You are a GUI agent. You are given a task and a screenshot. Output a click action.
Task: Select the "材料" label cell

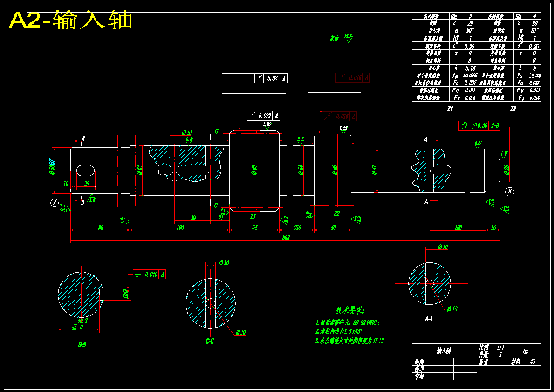coord(516,362)
